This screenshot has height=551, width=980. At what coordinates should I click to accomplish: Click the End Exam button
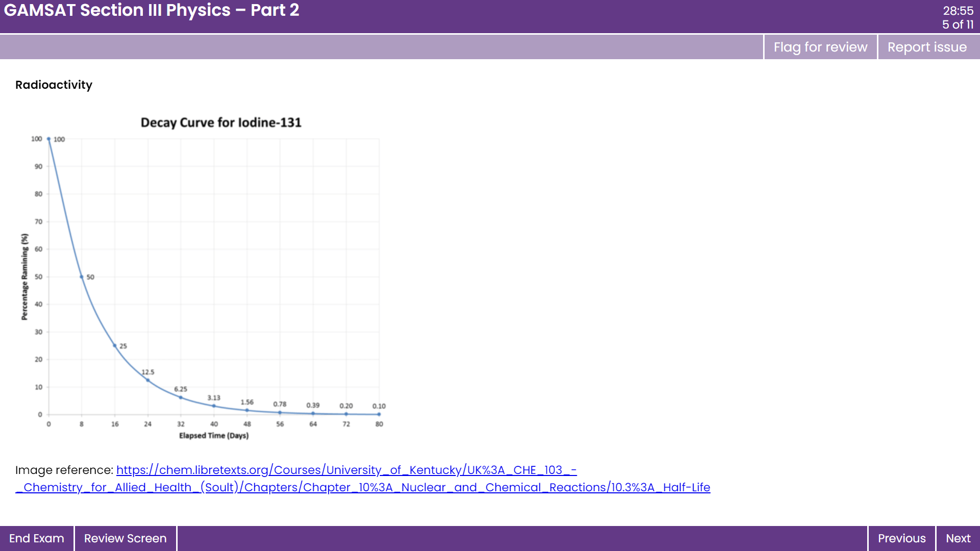click(36, 538)
